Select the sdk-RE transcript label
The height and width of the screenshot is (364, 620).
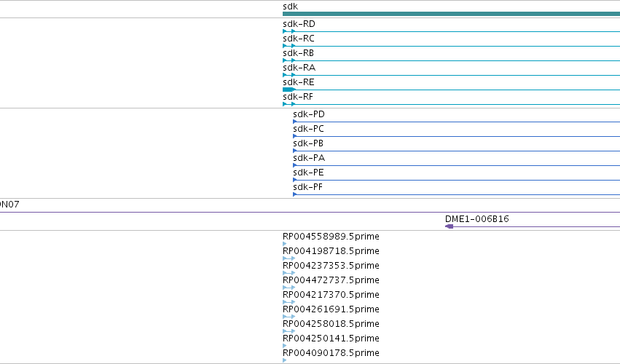(299, 82)
